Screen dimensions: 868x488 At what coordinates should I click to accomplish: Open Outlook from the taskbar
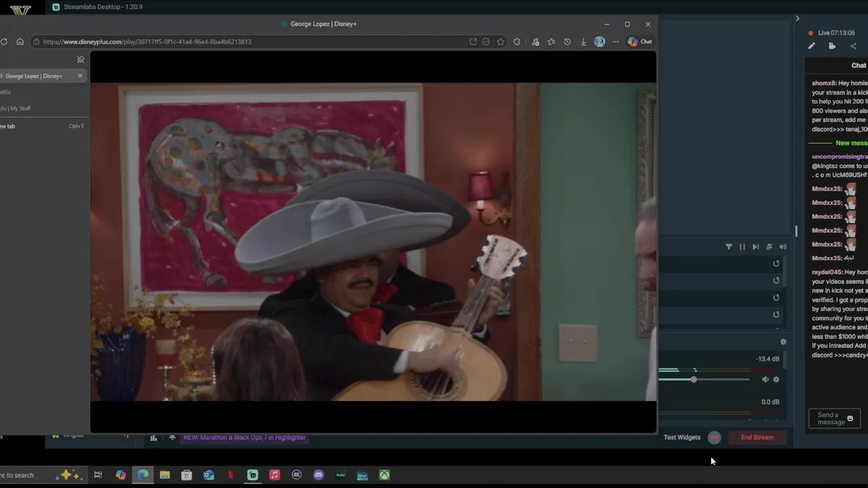tap(209, 475)
